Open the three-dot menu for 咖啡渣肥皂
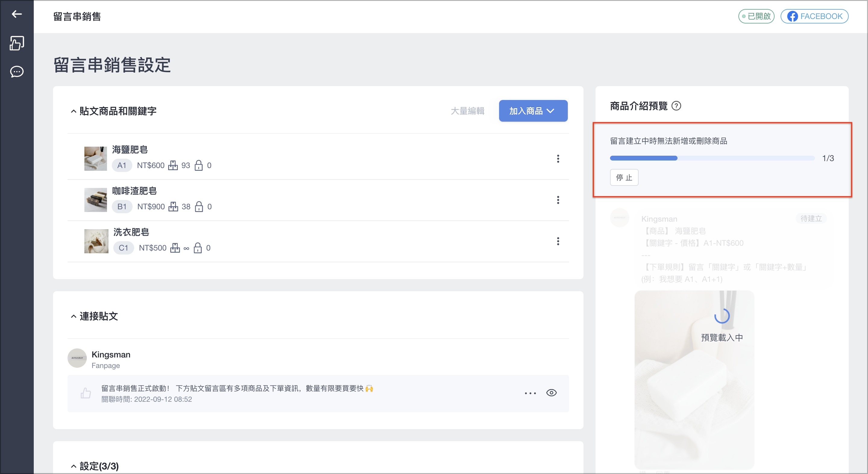 coord(558,200)
